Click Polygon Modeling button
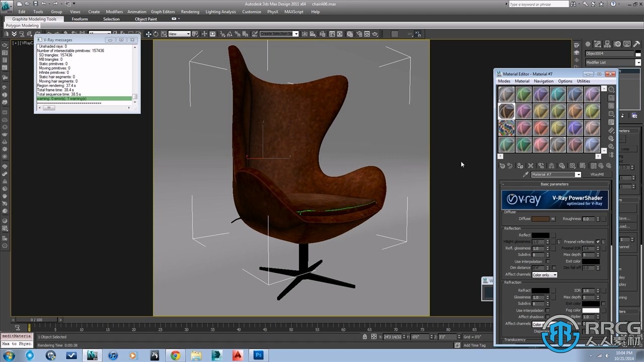The height and width of the screenshot is (362, 644). click(22, 25)
